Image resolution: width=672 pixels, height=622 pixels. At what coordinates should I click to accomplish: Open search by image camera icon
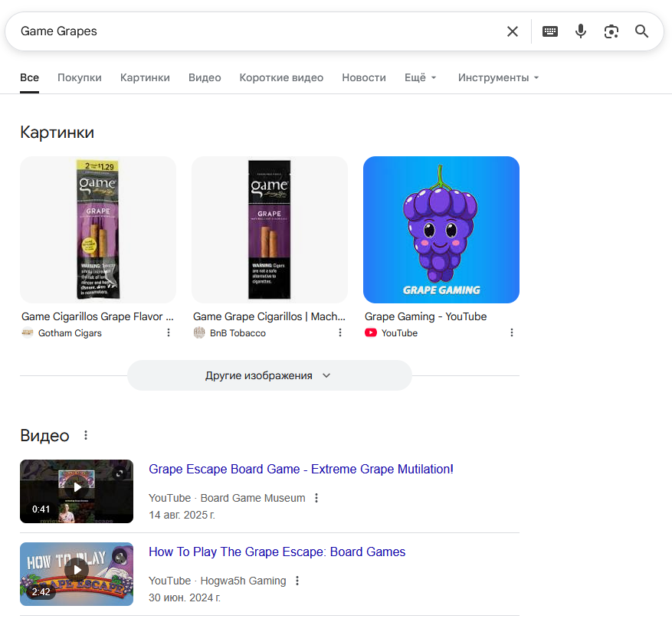click(611, 31)
